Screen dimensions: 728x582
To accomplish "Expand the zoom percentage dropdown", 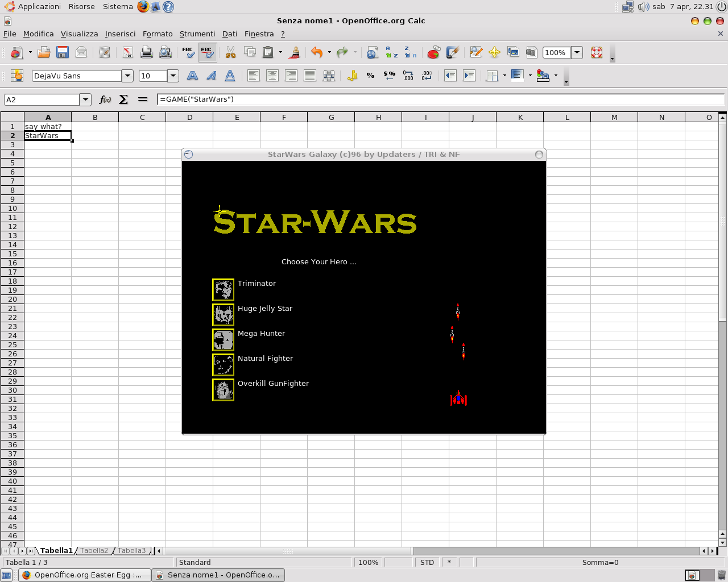I will [x=577, y=53].
